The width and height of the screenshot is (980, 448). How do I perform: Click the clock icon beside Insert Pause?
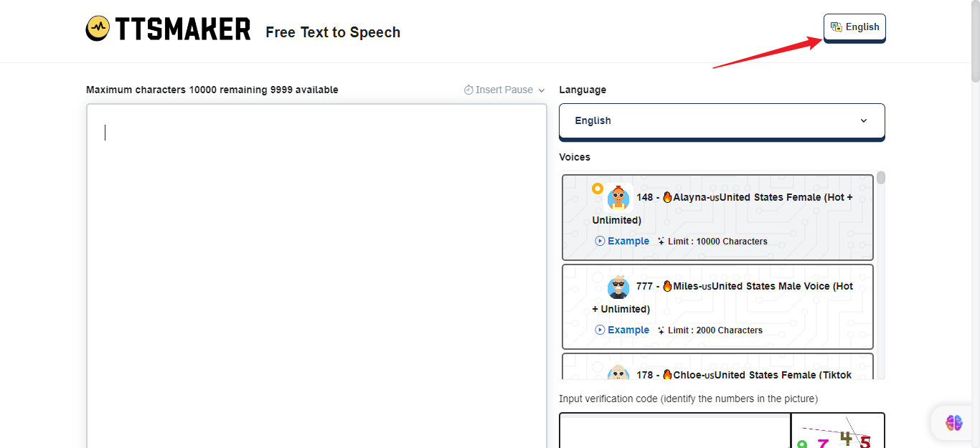[x=468, y=90]
